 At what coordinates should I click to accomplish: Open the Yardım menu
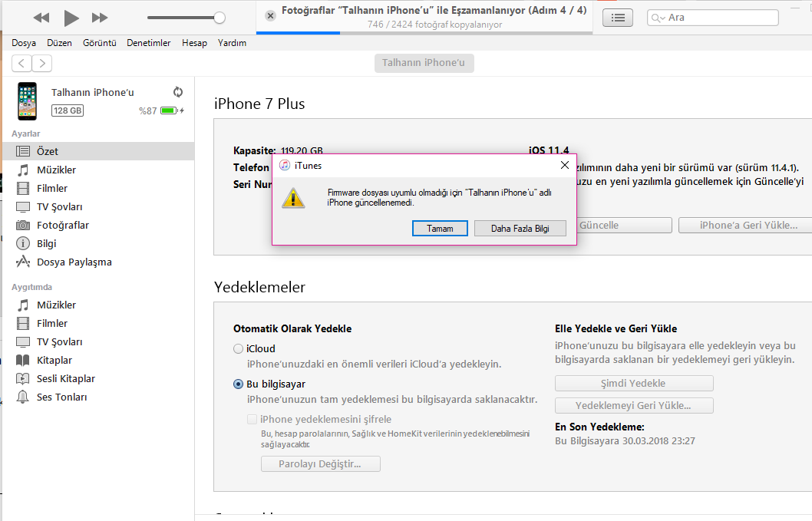232,43
